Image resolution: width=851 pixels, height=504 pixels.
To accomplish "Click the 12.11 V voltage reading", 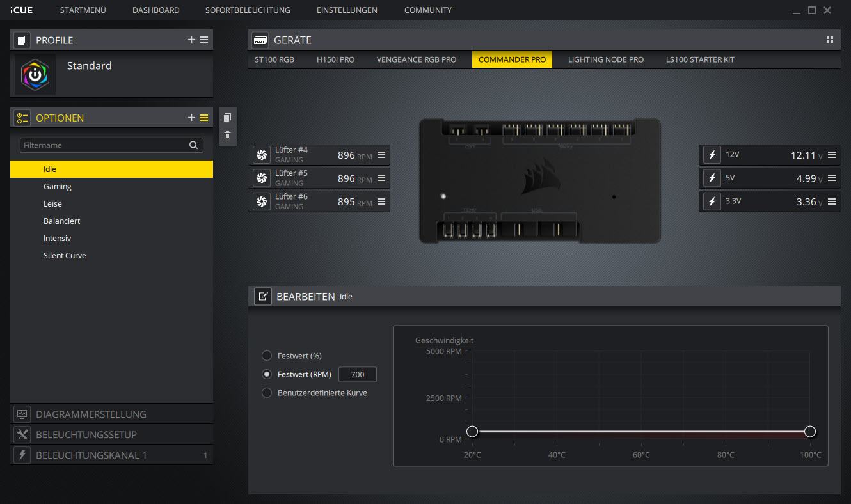I will (x=807, y=155).
